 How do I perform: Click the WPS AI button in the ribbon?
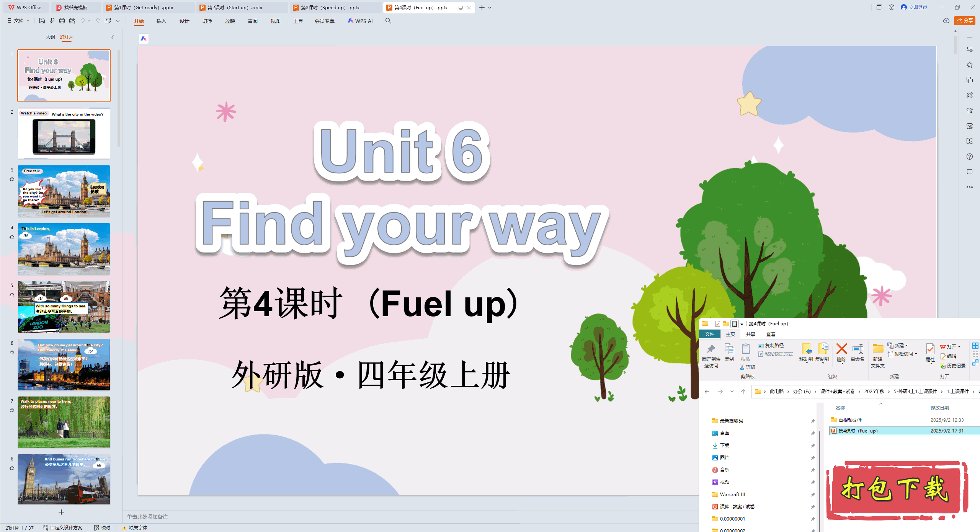pyautogui.click(x=360, y=21)
